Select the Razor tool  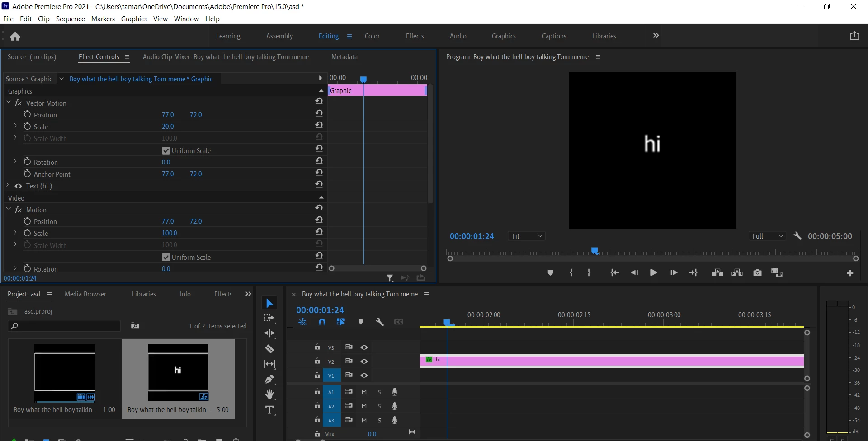(269, 349)
